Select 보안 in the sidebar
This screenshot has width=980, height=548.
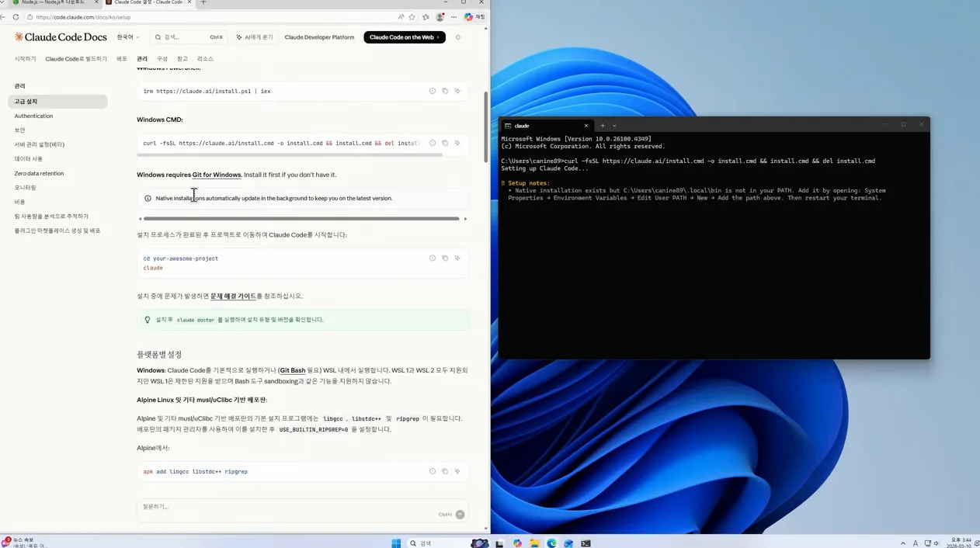click(19, 130)
